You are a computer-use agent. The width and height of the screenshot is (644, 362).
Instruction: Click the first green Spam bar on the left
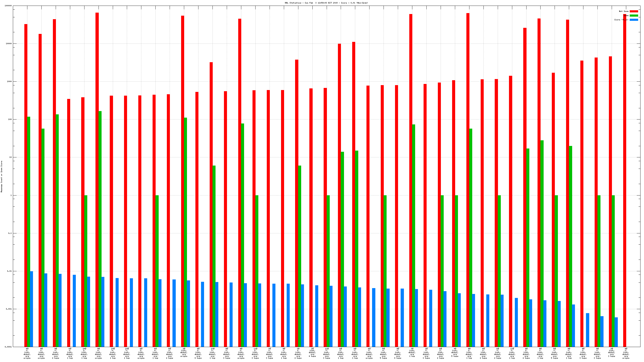29,232
